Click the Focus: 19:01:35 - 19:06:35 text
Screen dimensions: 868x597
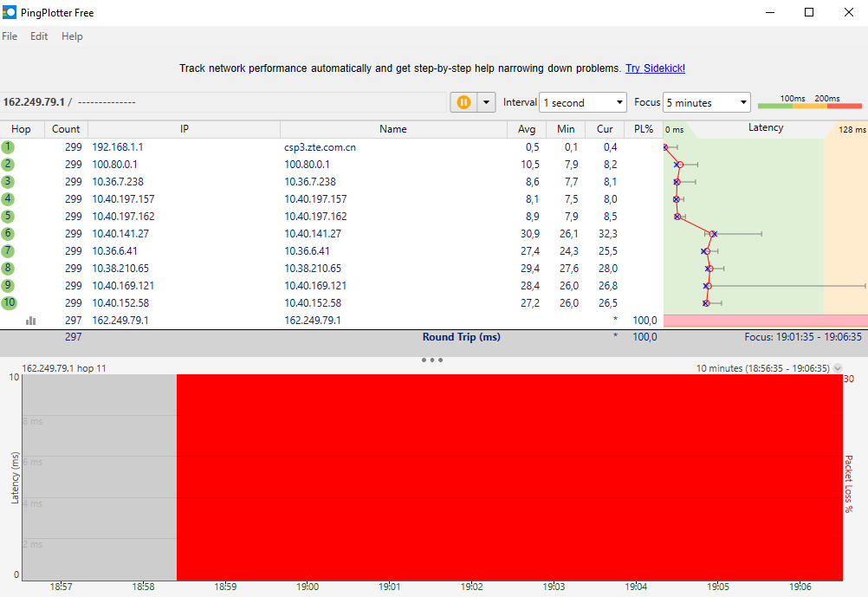pyautogui.click(x=803, y=337)
